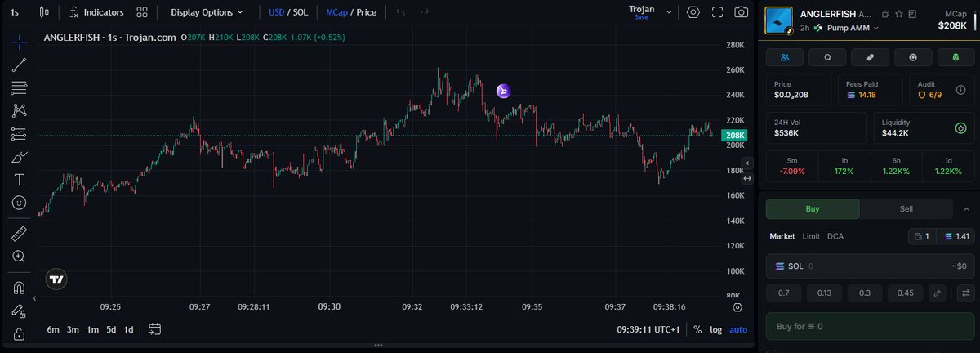Copy the ANGLERFISH token address
The height and width of the screenshot is (353, 980).
point(885,14)
